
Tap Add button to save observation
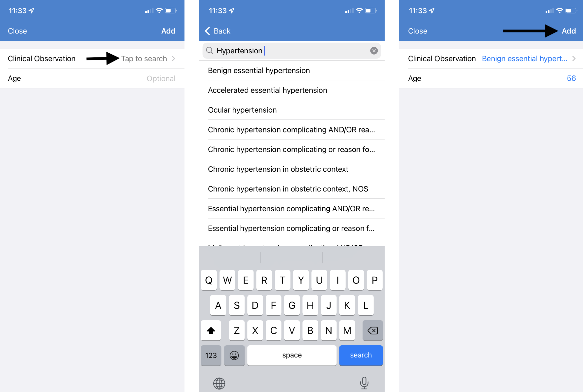pyautogui.click(x=569, y=31)
